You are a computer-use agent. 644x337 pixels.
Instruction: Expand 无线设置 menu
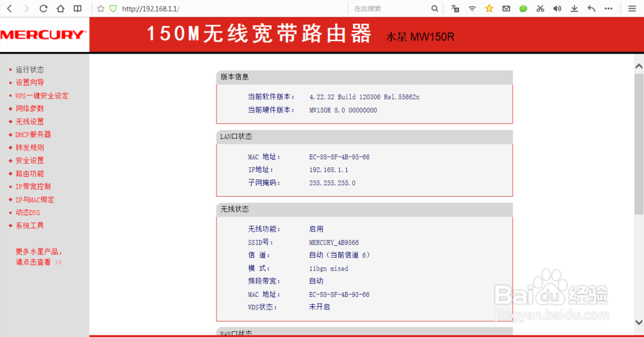(x=30, y=122)
